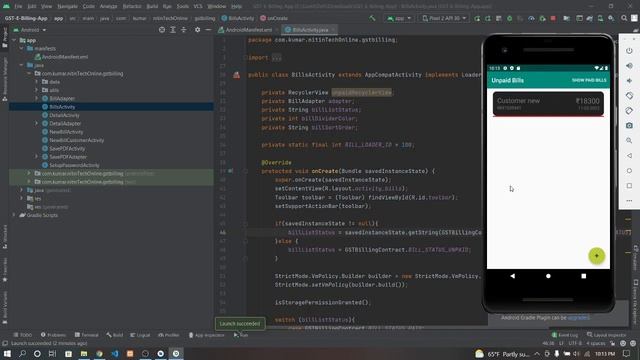
Task: Open the VCS menu
Action: pyautogui.click(x=198, y=6)
